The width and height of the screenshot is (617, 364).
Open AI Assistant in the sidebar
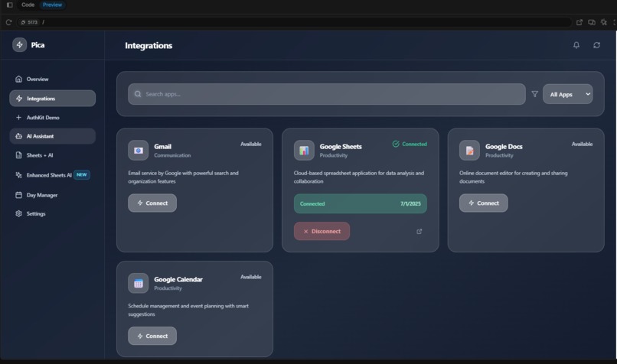click(x=52, y=136)
